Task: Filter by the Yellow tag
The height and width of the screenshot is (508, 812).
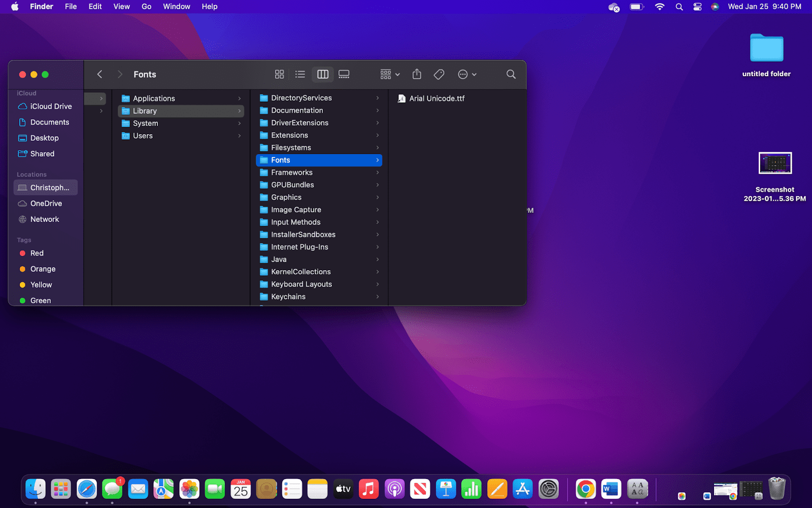Action: pyautogui.click(x=45, y=284)
